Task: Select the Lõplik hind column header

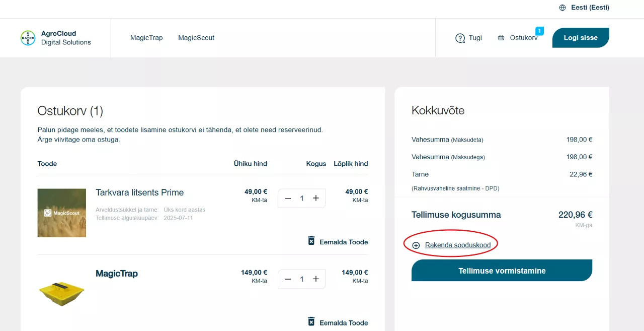Action: pyautogui.click(x=351, y=164)
